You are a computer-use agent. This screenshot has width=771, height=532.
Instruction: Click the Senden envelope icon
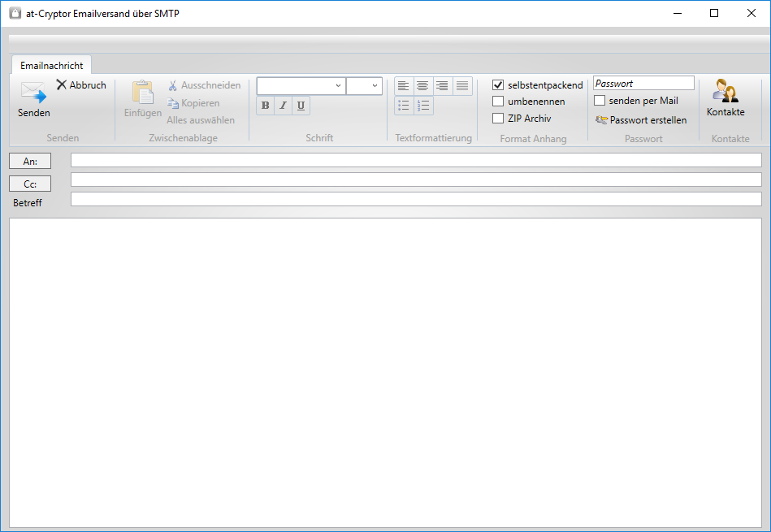33,92
